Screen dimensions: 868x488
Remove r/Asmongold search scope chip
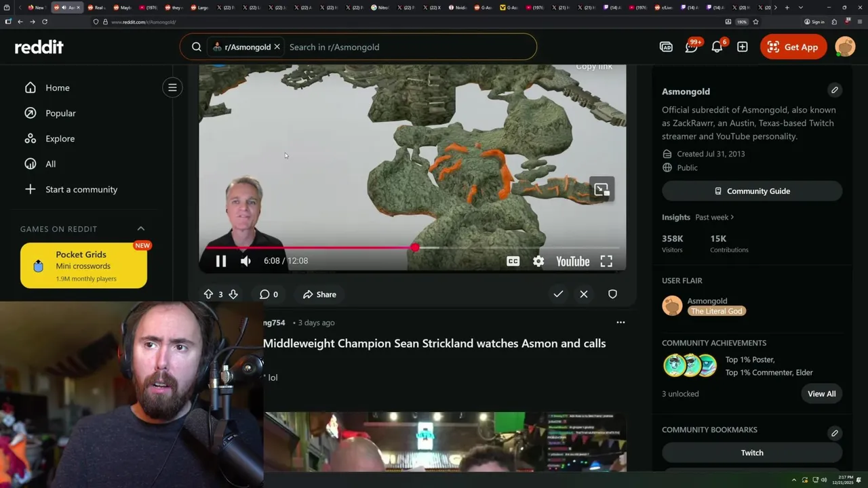point(277,47)
